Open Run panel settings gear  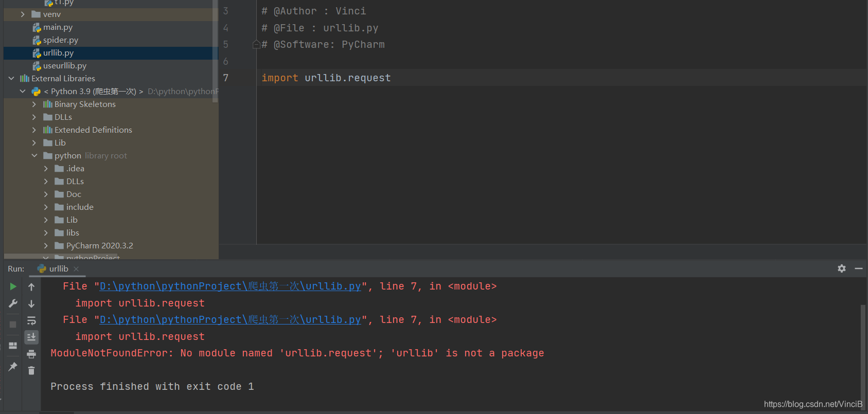(842, 268)
